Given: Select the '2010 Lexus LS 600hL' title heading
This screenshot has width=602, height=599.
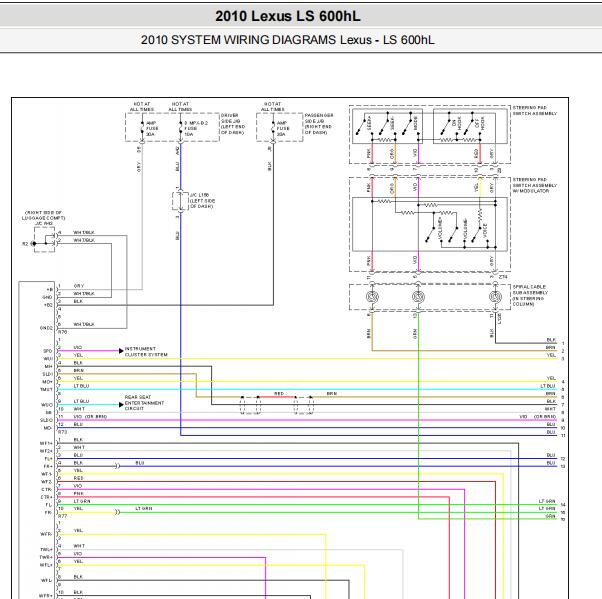Looking at the screenshot, I should coord(288,16).
